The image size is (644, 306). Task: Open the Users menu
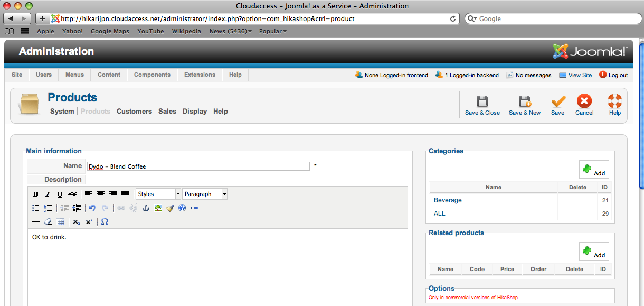[44, 75]
